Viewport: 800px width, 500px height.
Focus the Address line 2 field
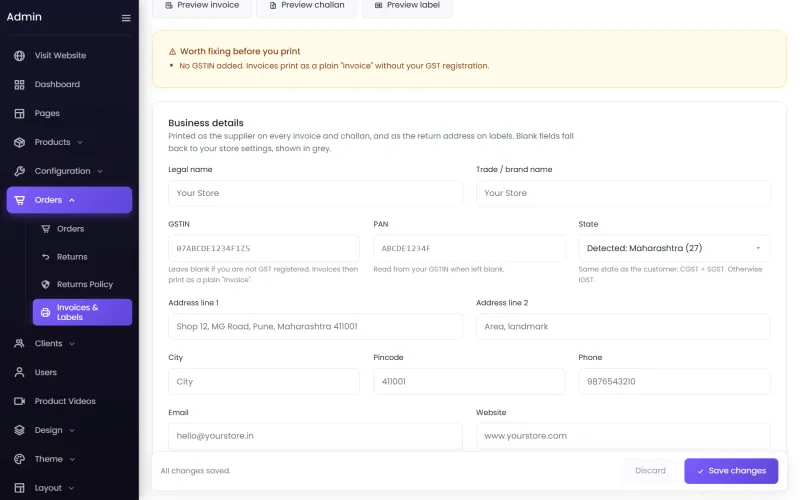coord(623,327)
